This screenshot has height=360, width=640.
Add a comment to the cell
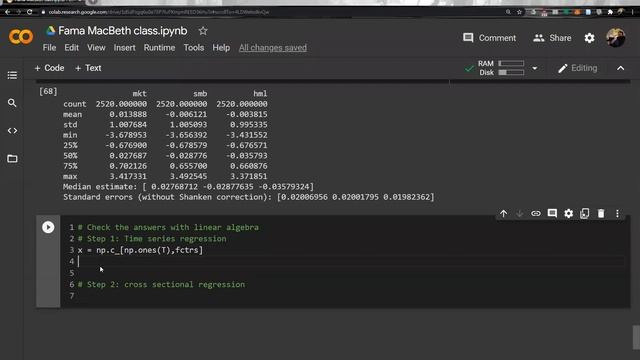pos(552,213)
